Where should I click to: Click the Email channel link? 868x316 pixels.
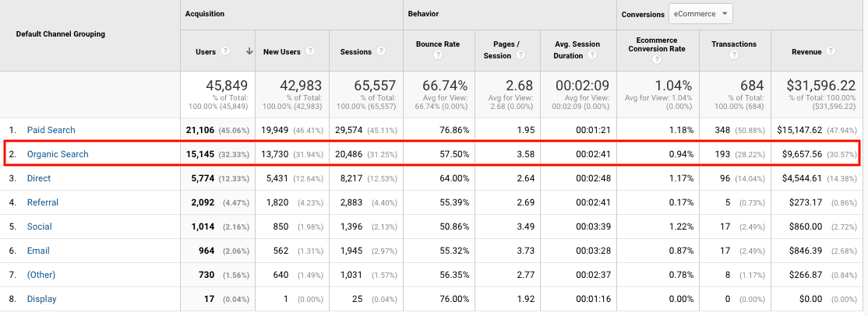[x=38, y=251]
